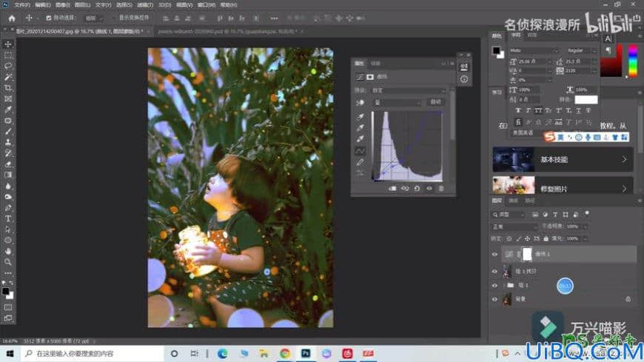The width and height of the screenshot is (644, 362).
Task: Open the layer Fill dropdown arrow
Action: tap(586, 238)
